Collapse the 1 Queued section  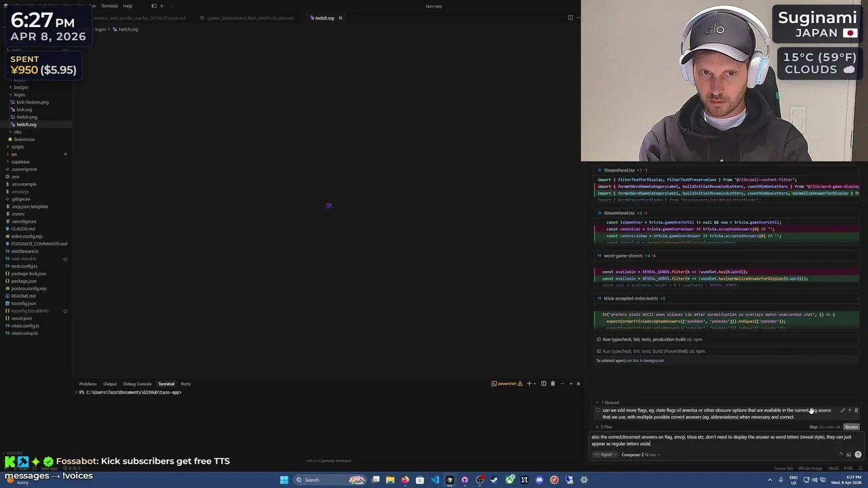coord(608,403)
